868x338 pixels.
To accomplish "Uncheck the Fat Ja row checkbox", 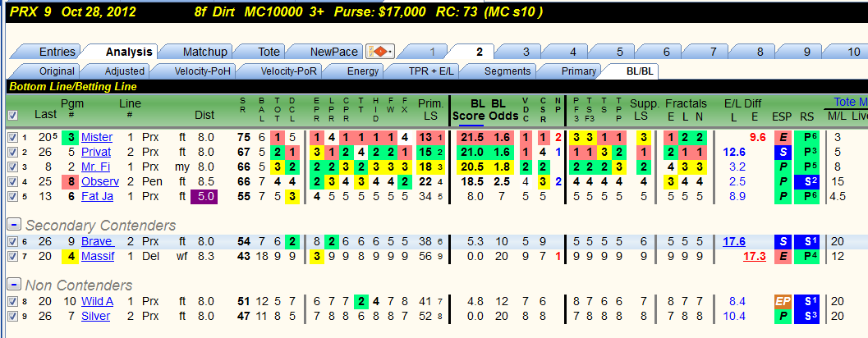I will 11,196.
